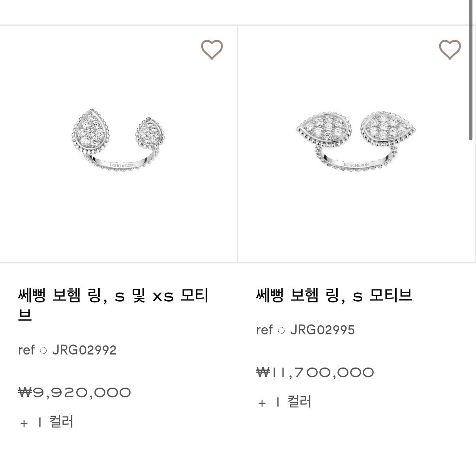
Task: Select the ₩11,700,000 price
Action: click(315, 373)
